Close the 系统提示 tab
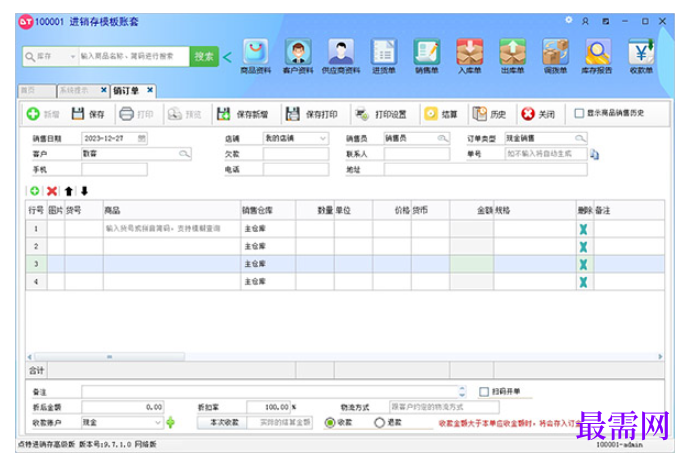Viewport: 688px width, 457px height. [x=104, y=90]
